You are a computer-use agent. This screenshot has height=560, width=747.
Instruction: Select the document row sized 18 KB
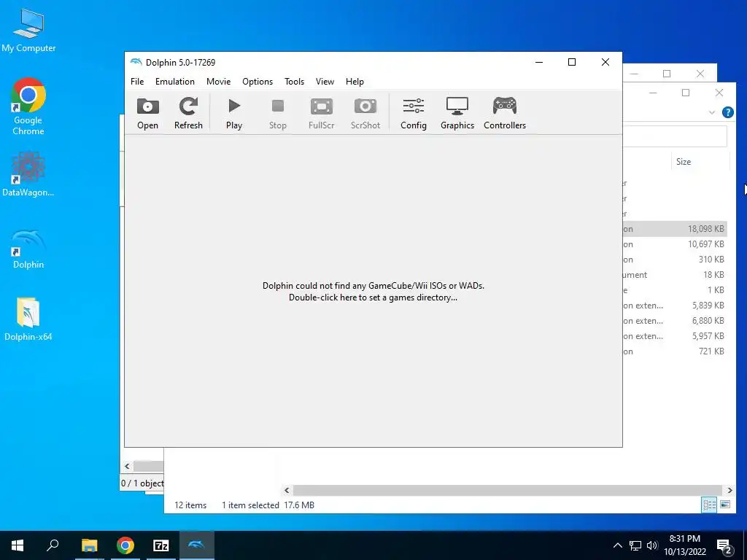coord(676,275)
